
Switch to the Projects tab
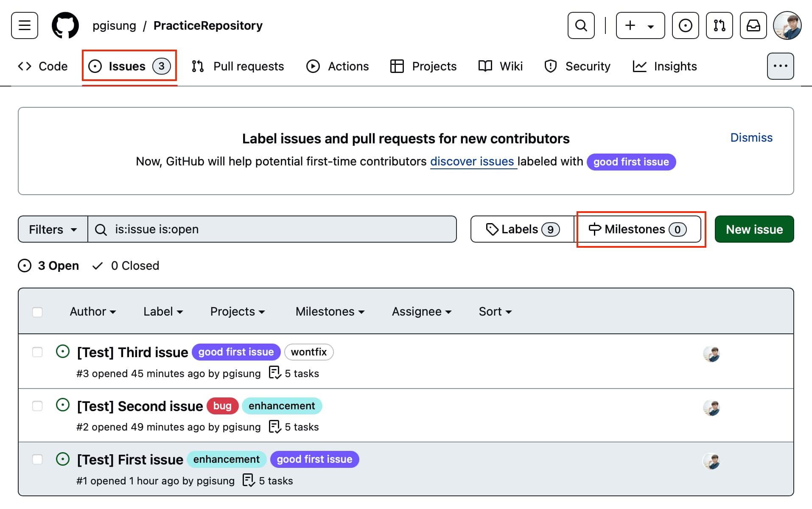click(x=423, y=66)
